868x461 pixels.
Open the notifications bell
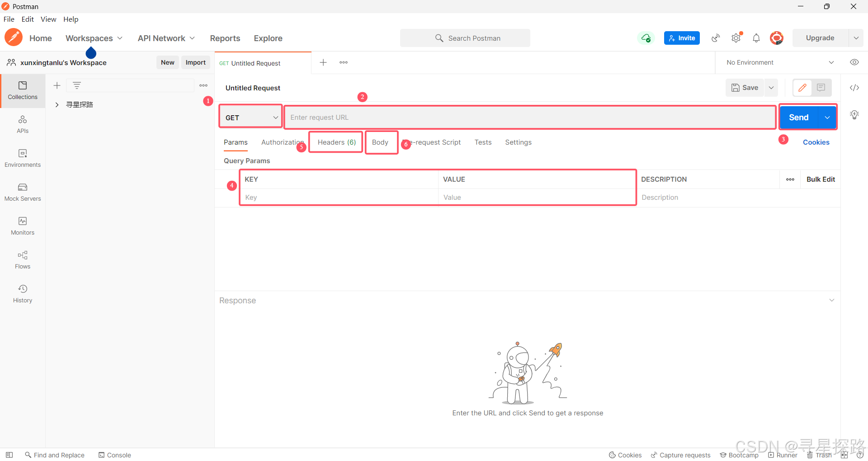[756, 38]
